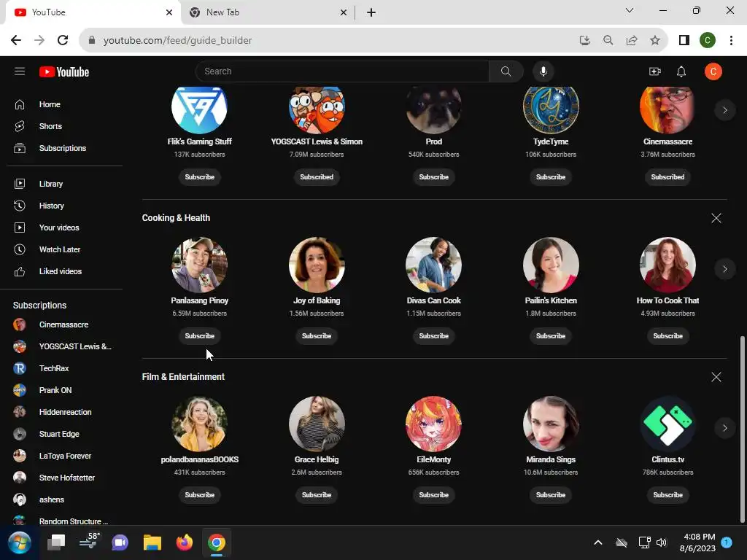Image resolution: width=747 pixels, height=560 pixels.
Task: Open Cinemassacre subscription in sidebar
Action: (x=65, y=324)
